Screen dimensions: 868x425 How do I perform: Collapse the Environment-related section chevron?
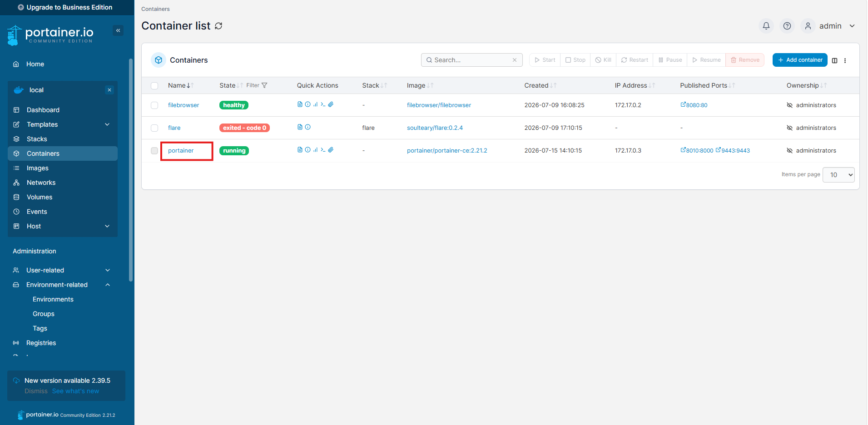point(108,285)
